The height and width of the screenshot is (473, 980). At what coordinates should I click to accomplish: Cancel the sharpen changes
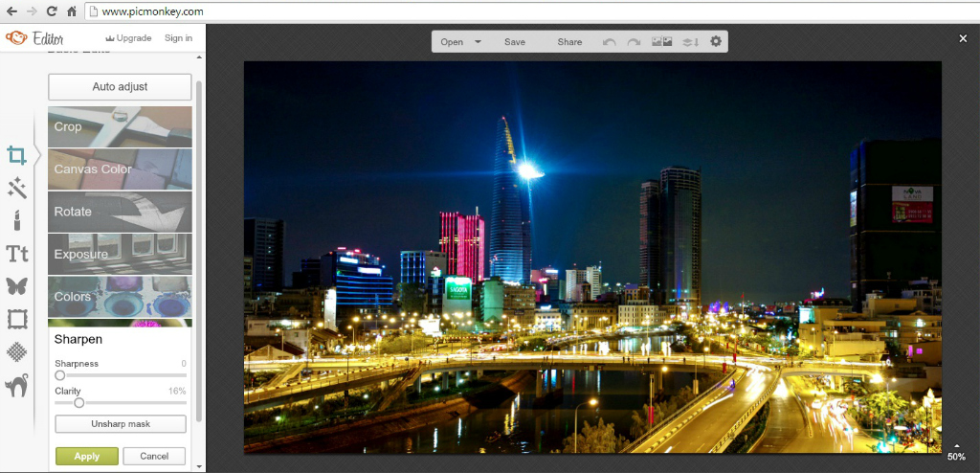pyautogui.click(x=154, y=456)
